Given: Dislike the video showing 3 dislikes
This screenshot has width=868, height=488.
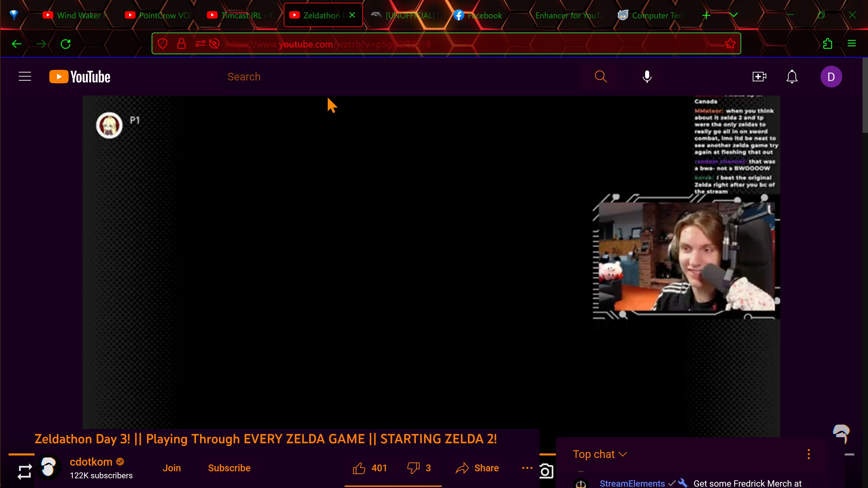Looking at the screenshot, I should [419, 468].
